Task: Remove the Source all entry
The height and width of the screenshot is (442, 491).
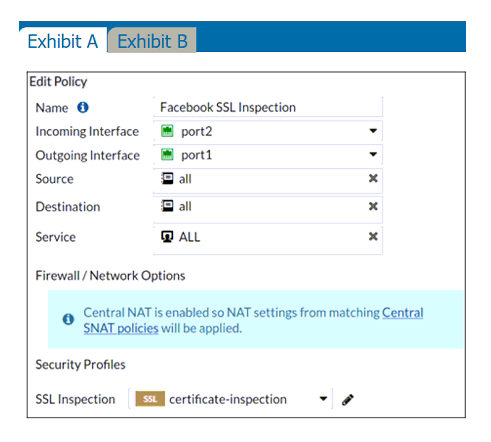Action: (x=373, y=178)
